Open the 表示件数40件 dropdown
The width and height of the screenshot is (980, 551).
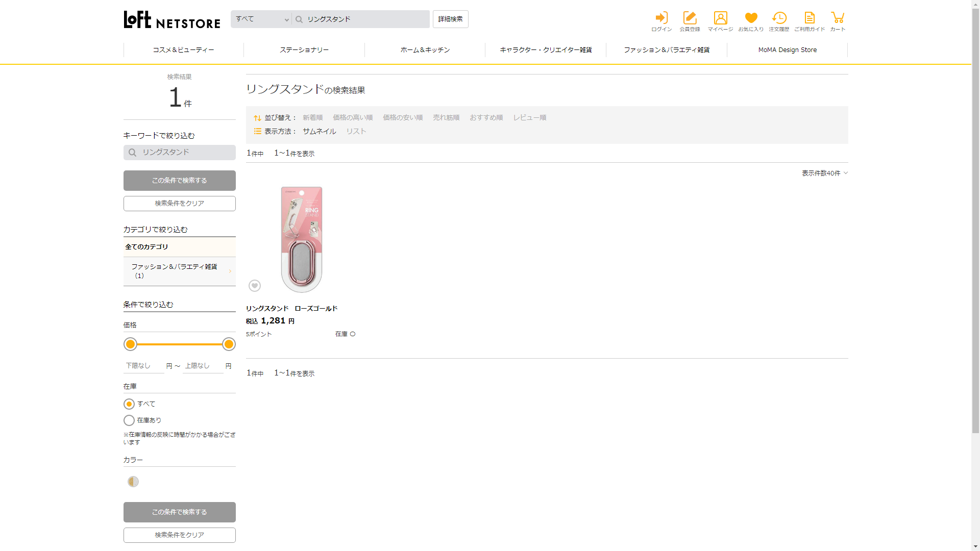coord(824,173)
